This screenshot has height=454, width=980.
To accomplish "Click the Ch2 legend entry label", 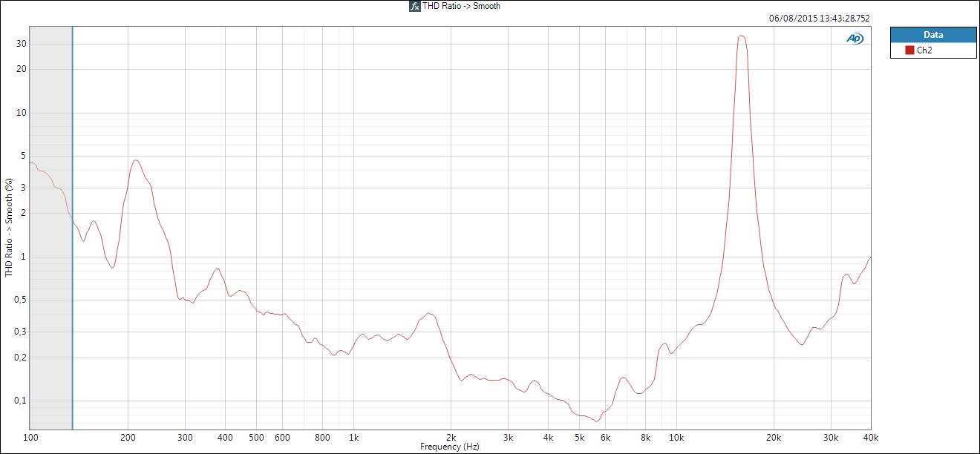I will [x=924, y=50].
